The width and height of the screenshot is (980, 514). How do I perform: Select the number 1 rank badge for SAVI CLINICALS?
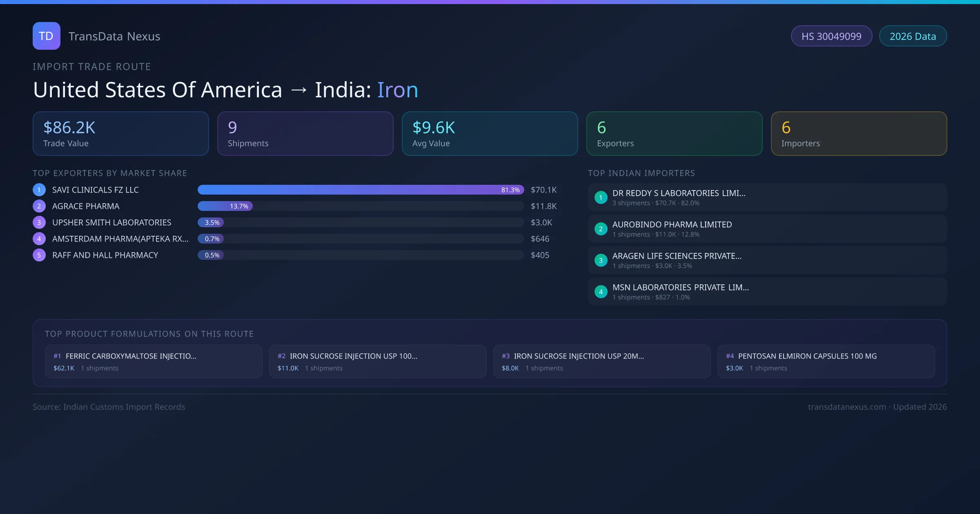coord(39,190)
